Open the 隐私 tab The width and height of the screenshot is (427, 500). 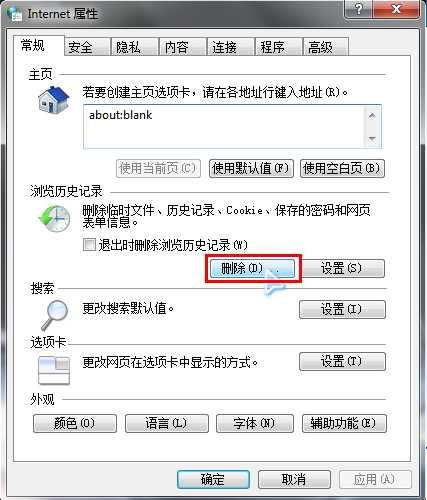click(128, 47)
